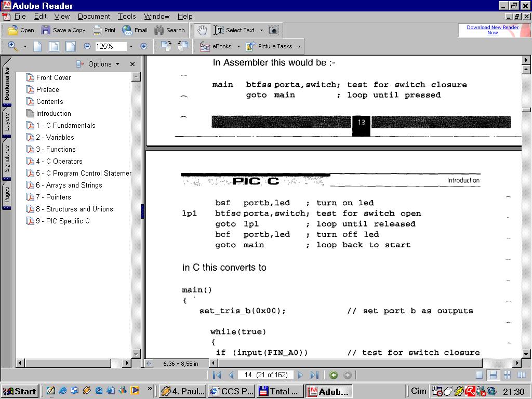
Task: Go to the Preface bookmark
Action: coord(47,89)
